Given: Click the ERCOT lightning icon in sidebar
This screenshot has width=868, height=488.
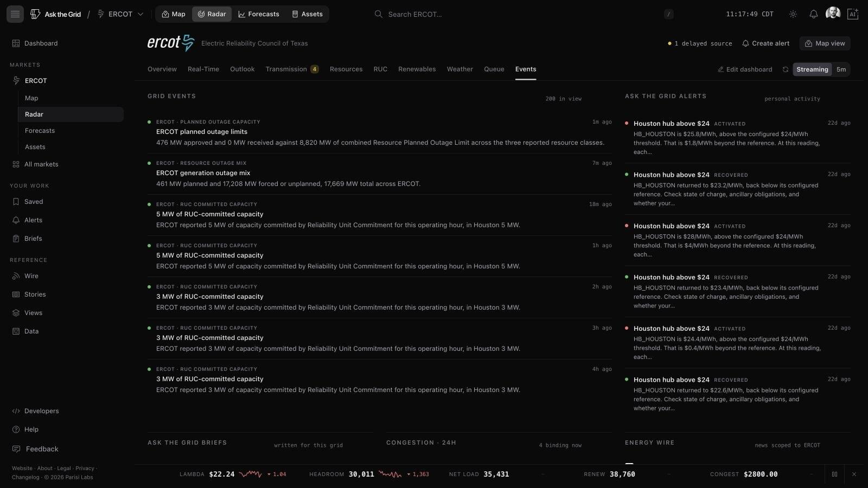Looking at the screenshot, I should tap(16, 81).
